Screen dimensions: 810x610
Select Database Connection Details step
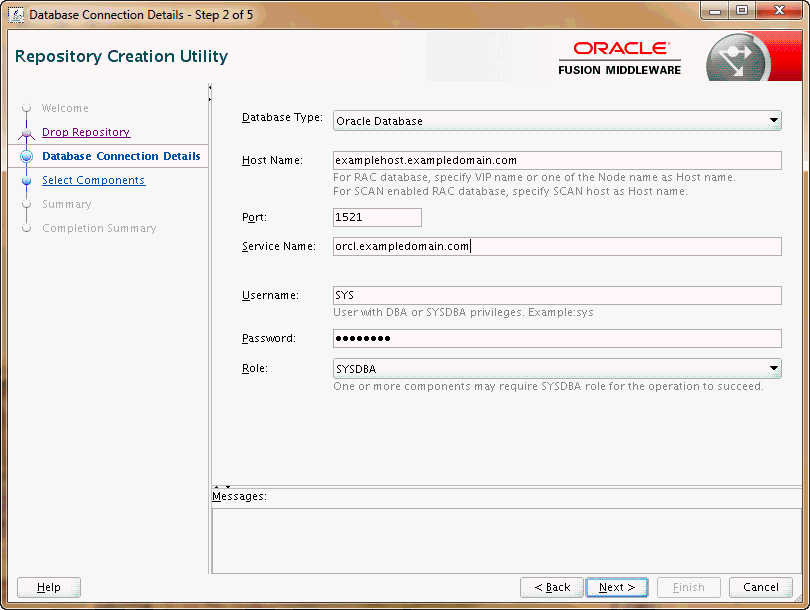tap(121, 156)
